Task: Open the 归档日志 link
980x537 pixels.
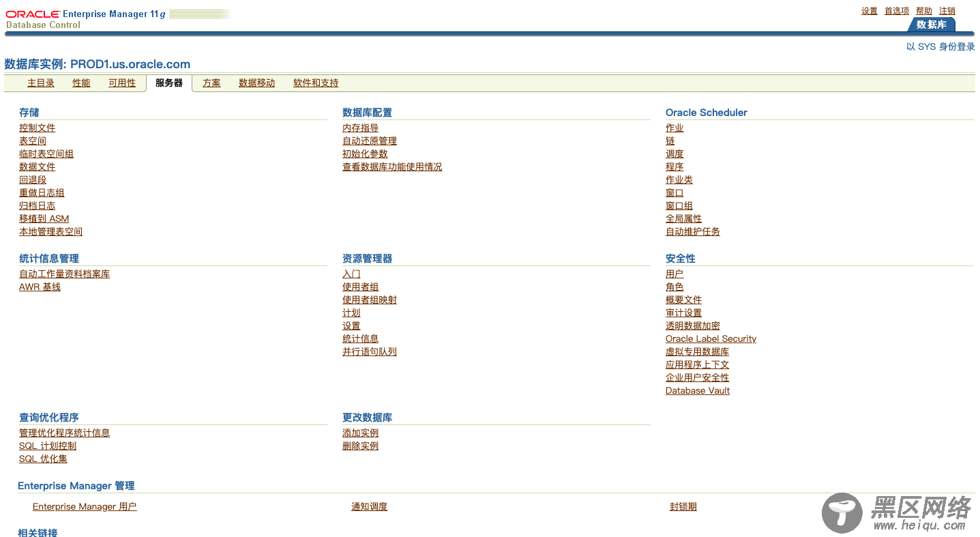Action: [x=38, y=206]
